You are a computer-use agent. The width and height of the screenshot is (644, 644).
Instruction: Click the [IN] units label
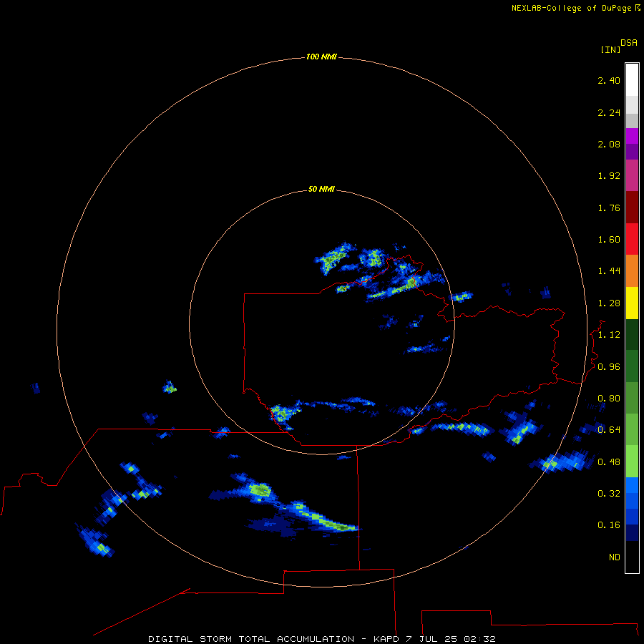(x=610, y=49)
